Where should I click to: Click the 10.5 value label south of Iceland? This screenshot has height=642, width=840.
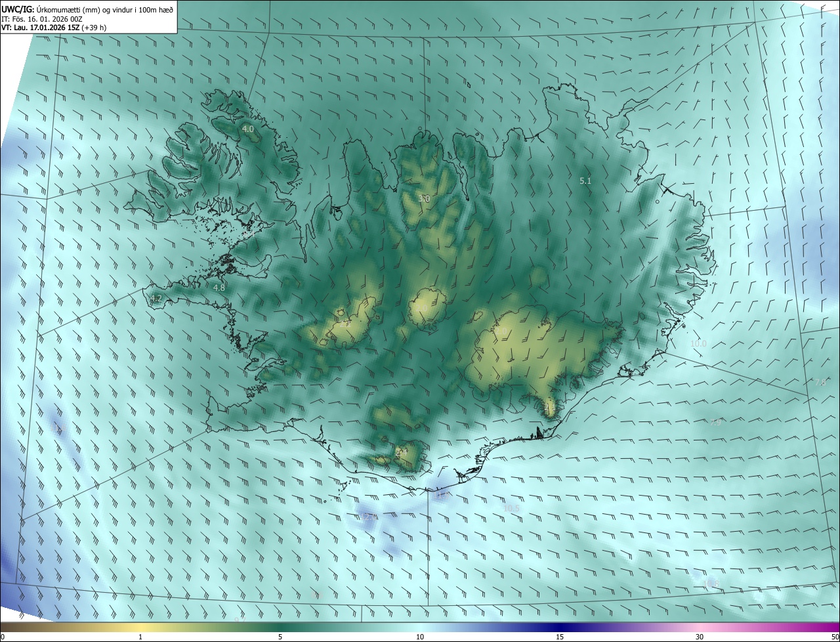click(x=511, y=508)
